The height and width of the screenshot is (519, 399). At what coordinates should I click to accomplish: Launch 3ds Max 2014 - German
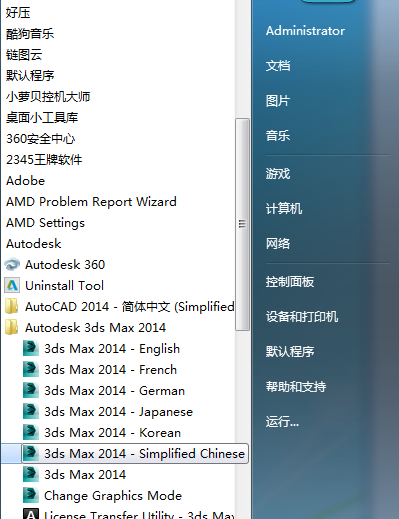click(114, 391)
